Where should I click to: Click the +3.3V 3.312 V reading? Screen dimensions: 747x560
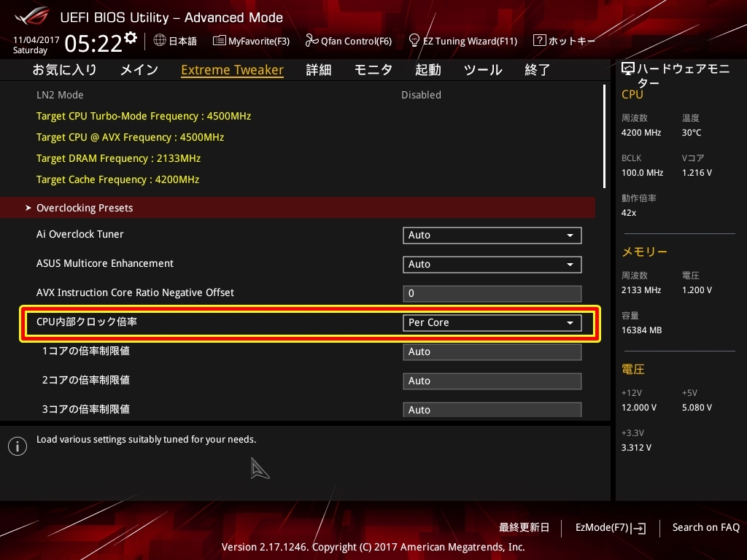636,448
